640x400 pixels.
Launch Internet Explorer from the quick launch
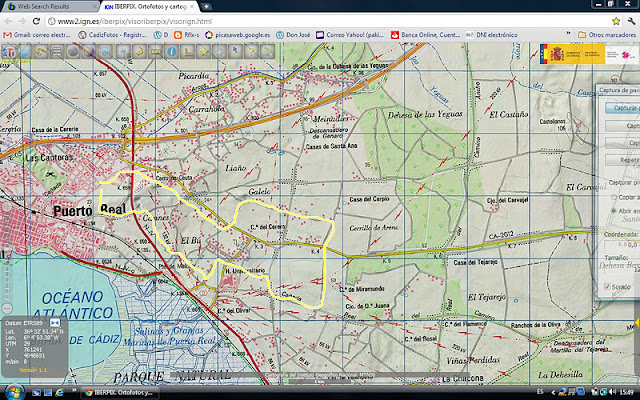click(60, 393)
